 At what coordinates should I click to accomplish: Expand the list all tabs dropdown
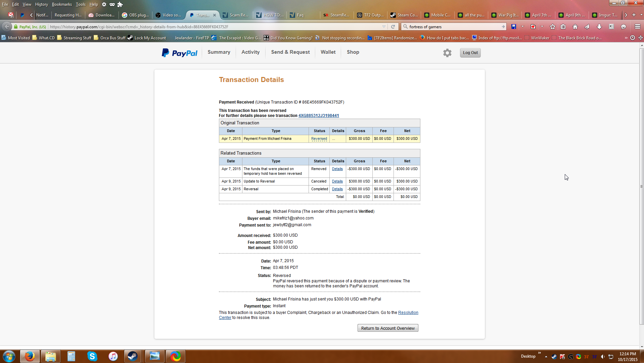641,15
